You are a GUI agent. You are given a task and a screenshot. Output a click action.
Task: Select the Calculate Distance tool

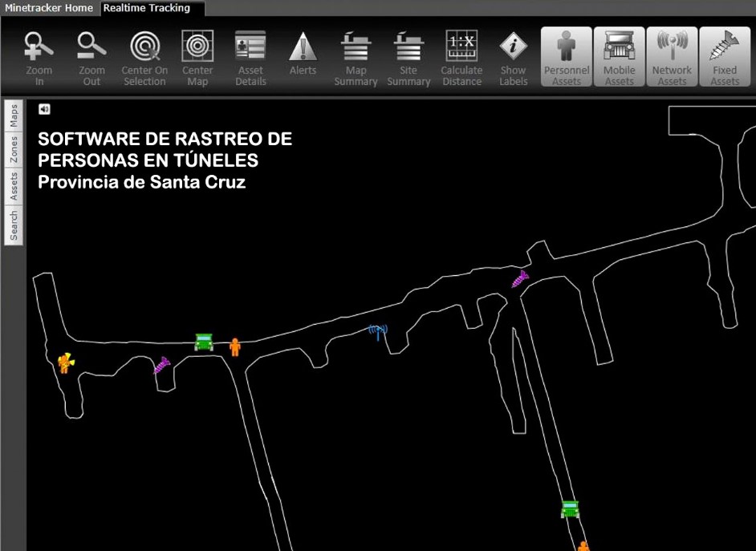tap(461, 59)
